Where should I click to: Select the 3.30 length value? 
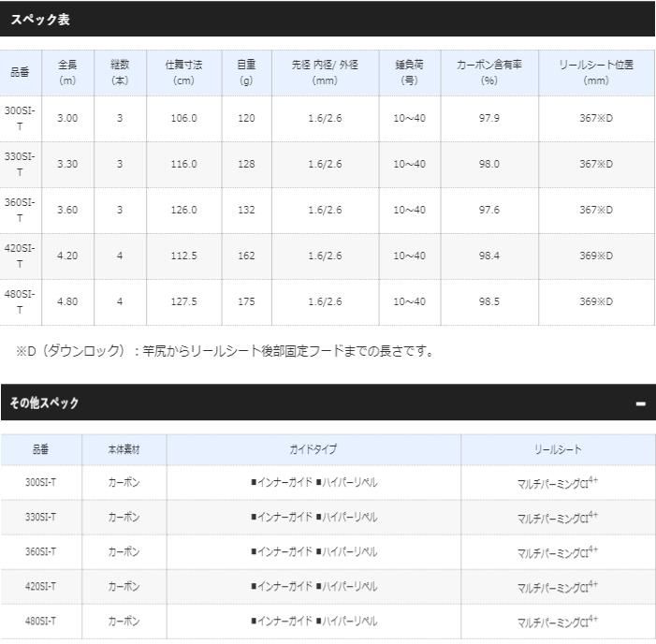click(x=67, y=164)
